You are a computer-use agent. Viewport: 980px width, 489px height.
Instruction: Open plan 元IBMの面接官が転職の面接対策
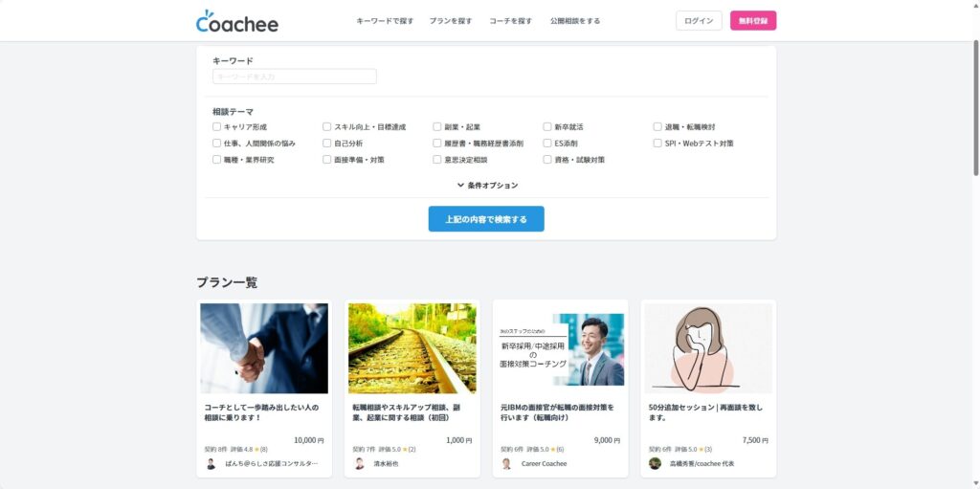pyautogui.click(x=558, y=412)
